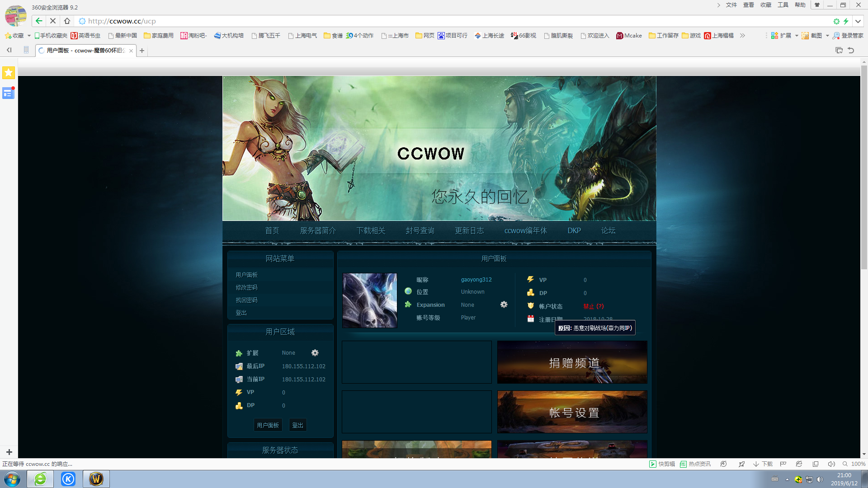Open a new browser tab with plus
This screenshot has height=488, width=868.
142,51
